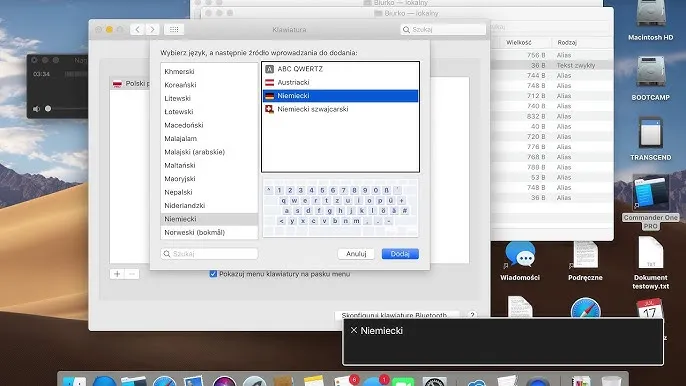The image size is (686, 386).
Task: Select the Dokument testowy.txt file
Action: (651, 253)
